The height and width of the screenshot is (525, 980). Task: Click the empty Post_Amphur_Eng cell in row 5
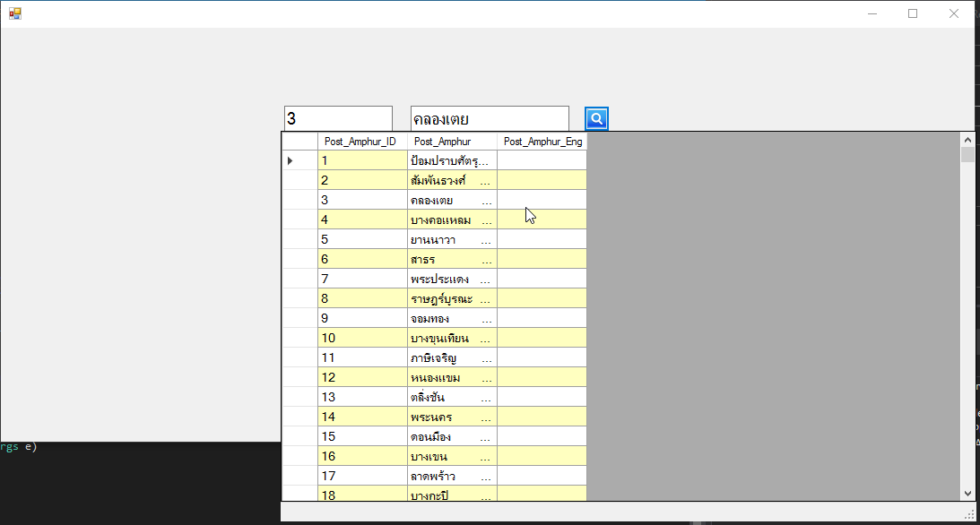coord(542,240)
